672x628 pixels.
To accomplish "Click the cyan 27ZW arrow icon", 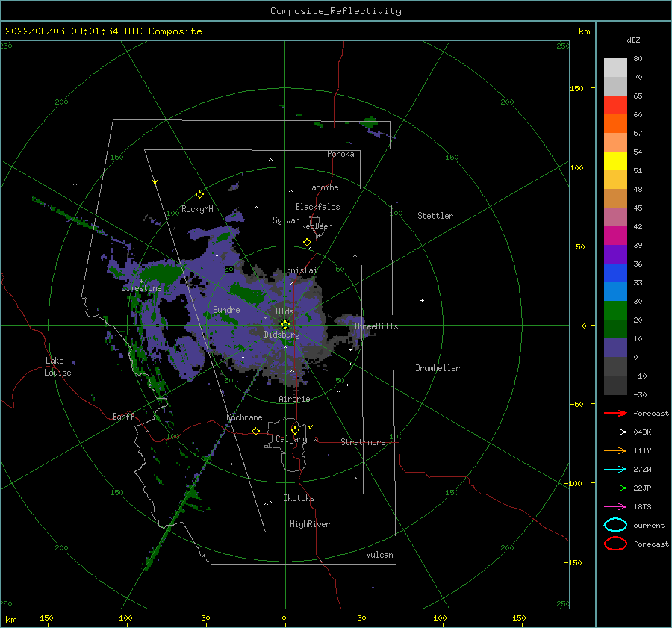I will coord(615,470).
